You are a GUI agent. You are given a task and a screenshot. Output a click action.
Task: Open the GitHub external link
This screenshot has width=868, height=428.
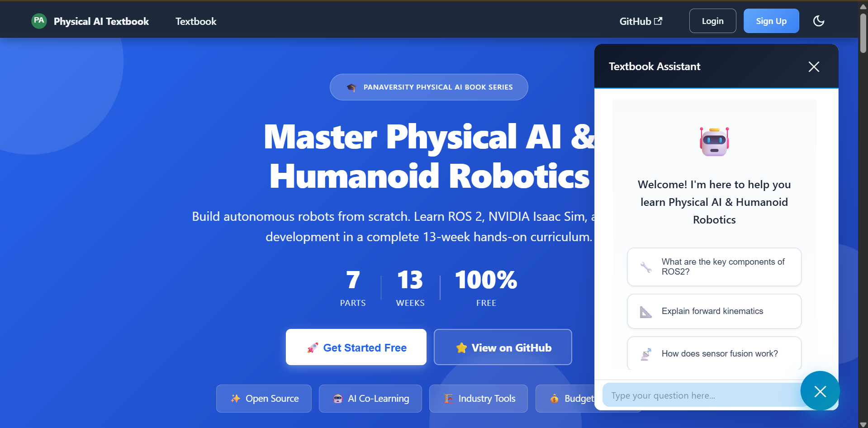click(640, 21)
